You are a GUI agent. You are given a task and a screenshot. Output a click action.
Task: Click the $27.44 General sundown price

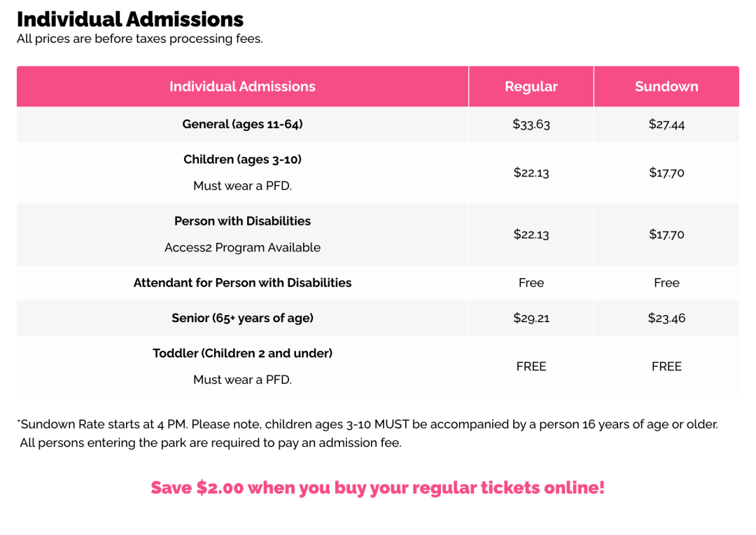pyautogui.click(x=667, y=125)
